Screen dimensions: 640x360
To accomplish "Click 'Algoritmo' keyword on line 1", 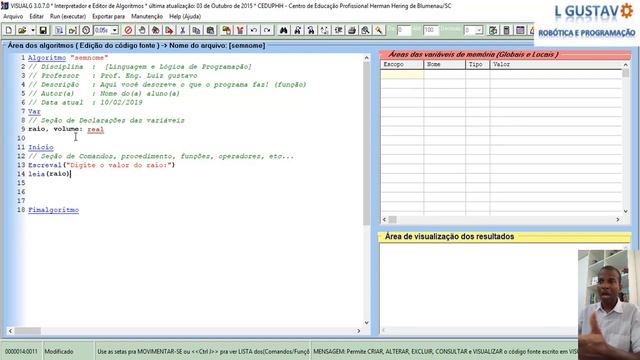I will [x=47, y=58].
